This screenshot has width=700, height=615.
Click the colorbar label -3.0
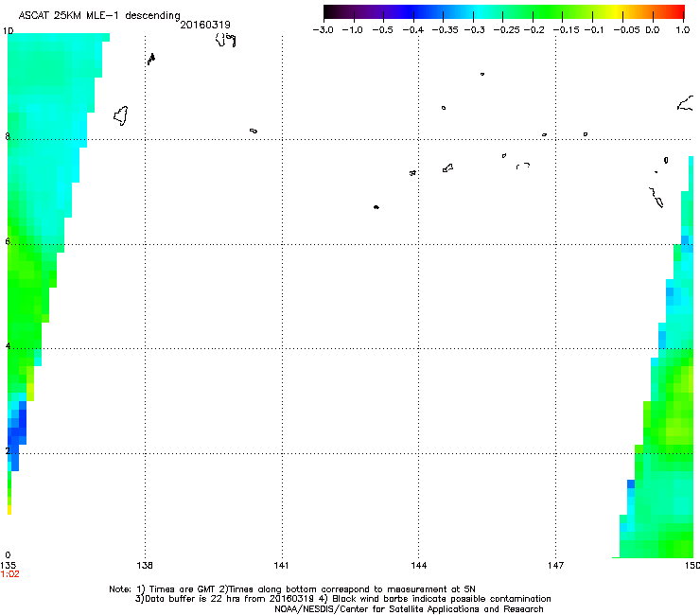pos(323,30)
